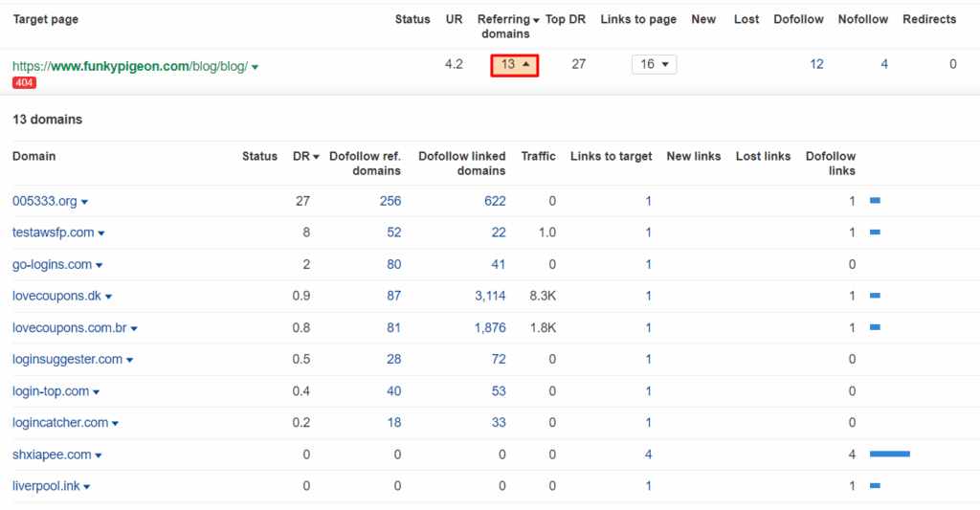Click 12 in the Dofollow column
Viewport: 980px width, 510px height.
pyautogui.click(x=816, y=64)
